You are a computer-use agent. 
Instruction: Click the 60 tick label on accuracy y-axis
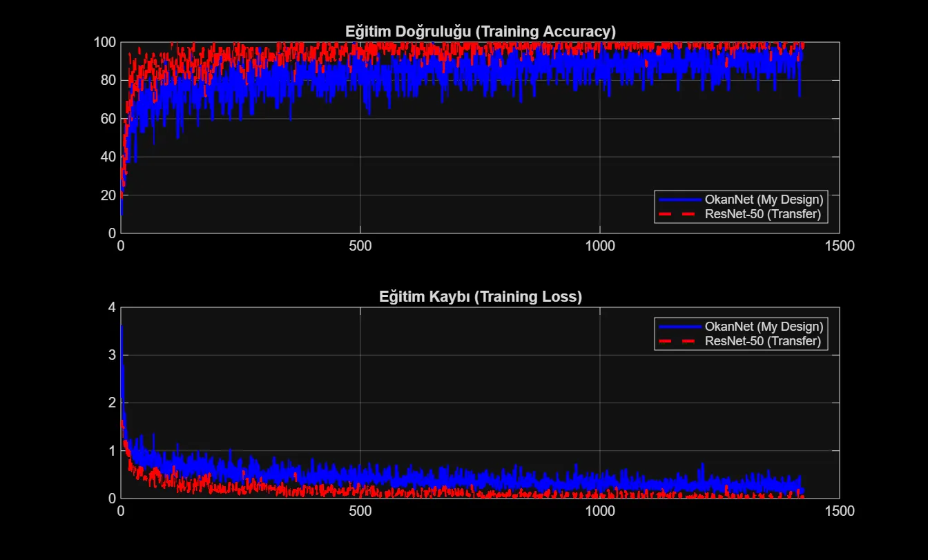[x=107, y=119]
